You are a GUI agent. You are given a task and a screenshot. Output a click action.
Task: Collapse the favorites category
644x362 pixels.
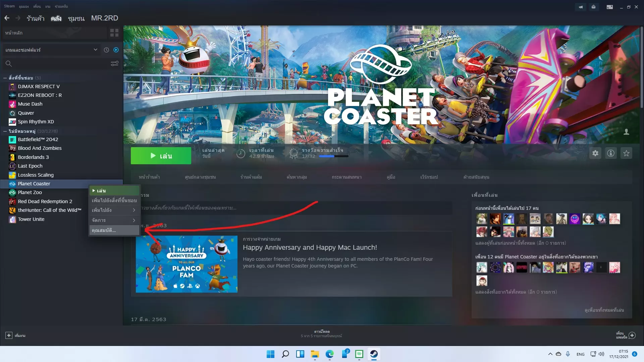5,78
